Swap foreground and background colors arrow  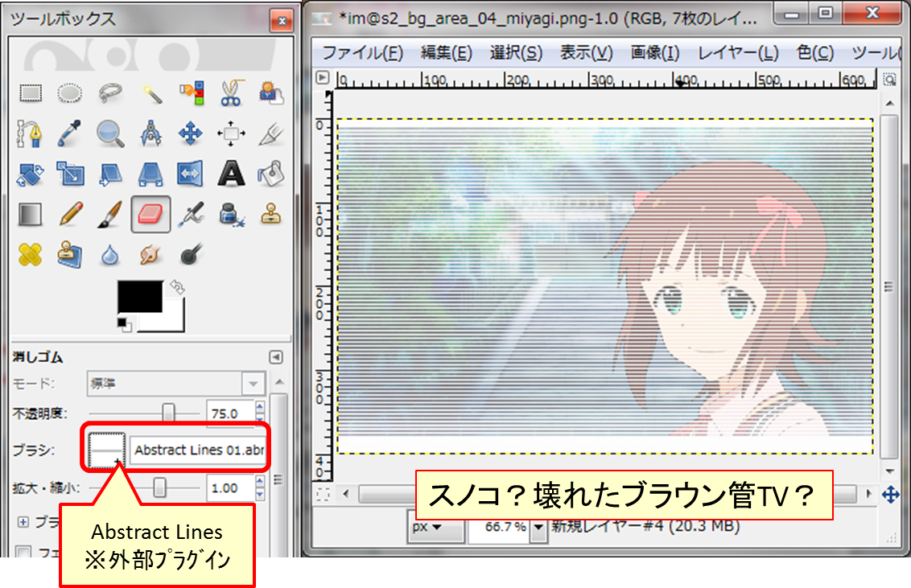pos(177,287)
